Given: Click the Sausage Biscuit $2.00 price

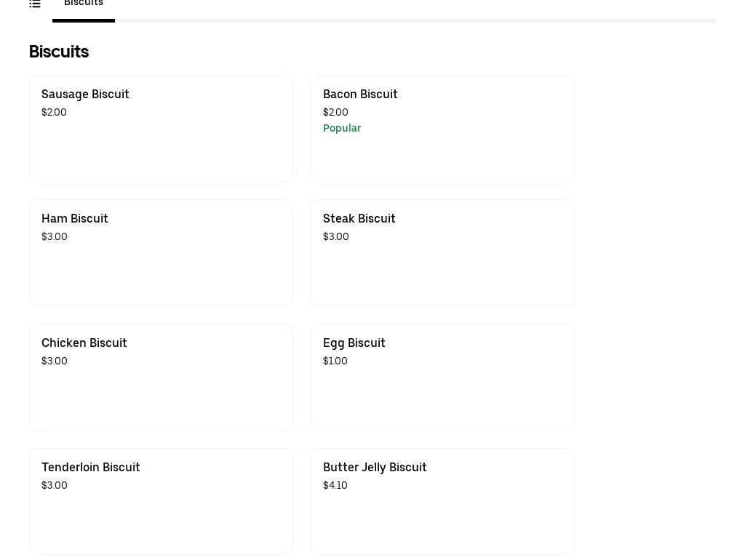Looking at the screenshot, I should click(54, 112).
